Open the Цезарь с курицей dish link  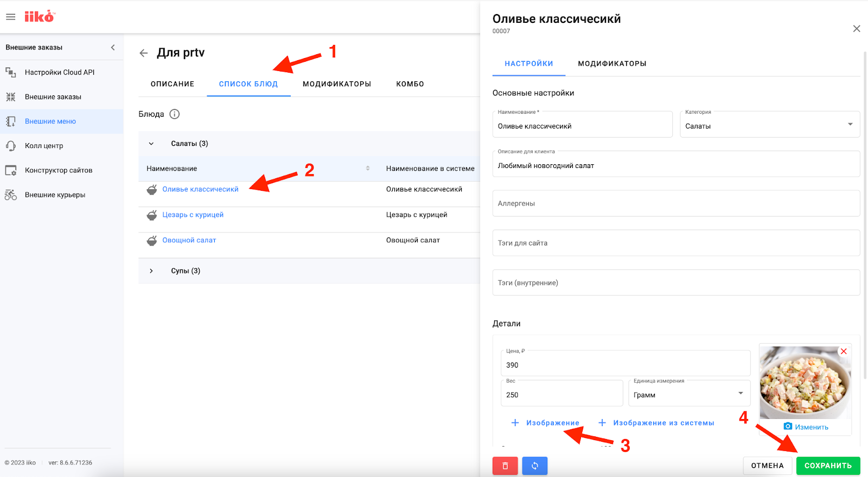tap(193, 215)
